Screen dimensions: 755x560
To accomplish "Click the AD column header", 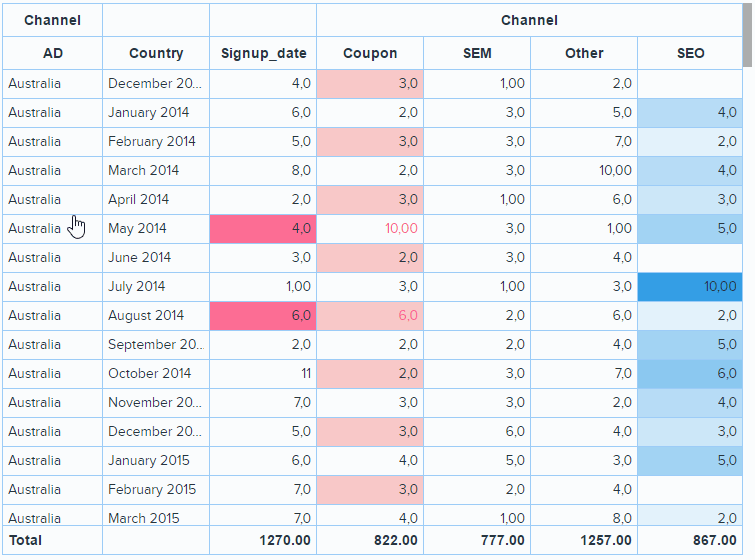I will click(x=53, y=53).
